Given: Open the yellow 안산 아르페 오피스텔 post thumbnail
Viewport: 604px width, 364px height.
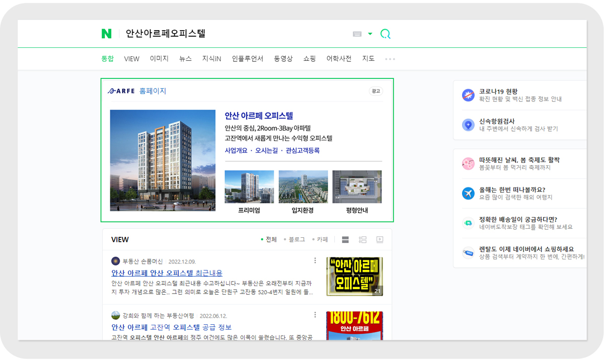Looking at the screenshot, I should click(x=354, y=277).
